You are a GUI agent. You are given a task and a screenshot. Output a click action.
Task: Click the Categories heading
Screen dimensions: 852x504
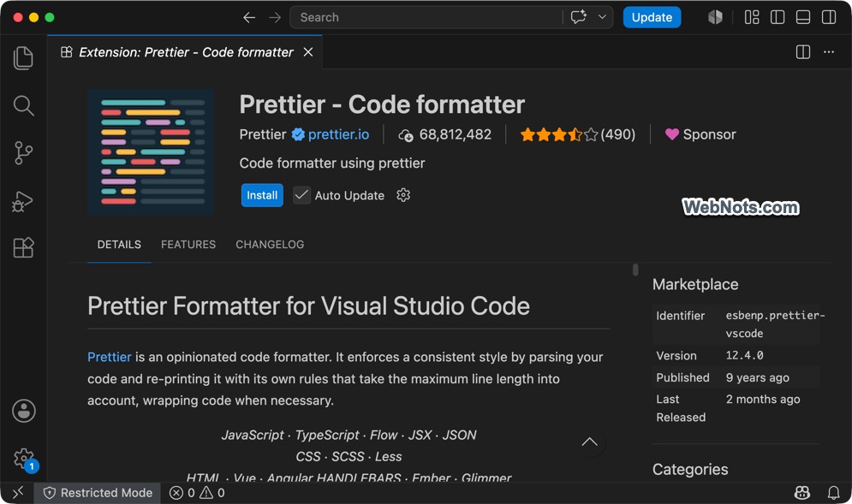(690, 469)
